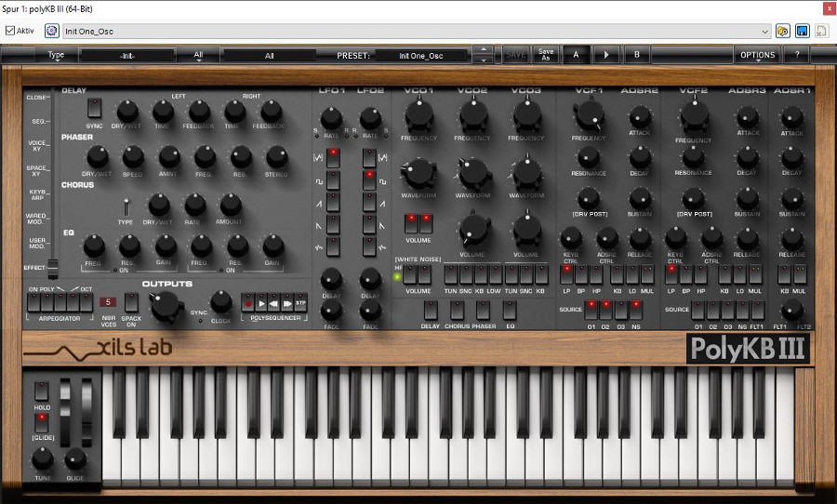This screenshot has width=837, height=504.
Task: Select the VOICE_XY panel tab
Action: click(38, 146)
